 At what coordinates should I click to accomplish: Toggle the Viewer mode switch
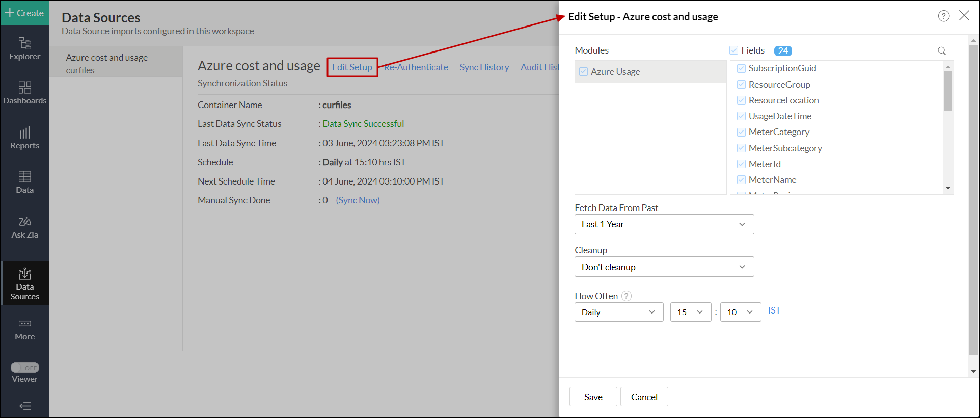point(24,368)
